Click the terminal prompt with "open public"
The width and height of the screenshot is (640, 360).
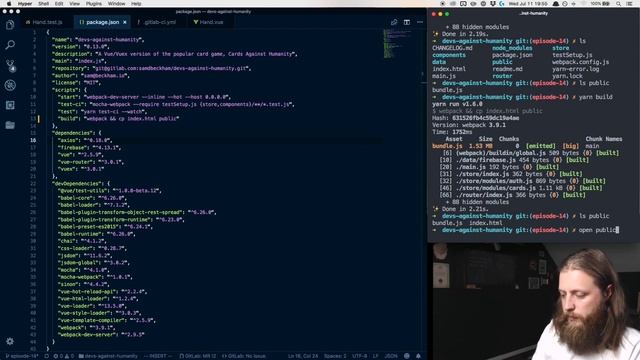tap(526, 230)
